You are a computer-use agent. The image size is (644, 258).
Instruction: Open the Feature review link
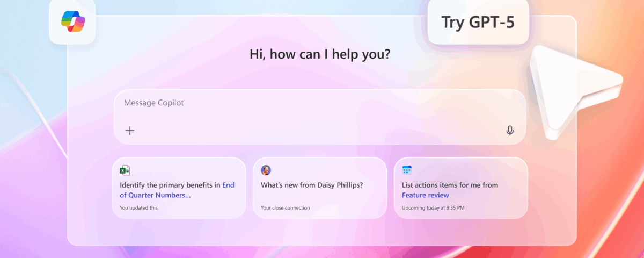coord(426,195)
